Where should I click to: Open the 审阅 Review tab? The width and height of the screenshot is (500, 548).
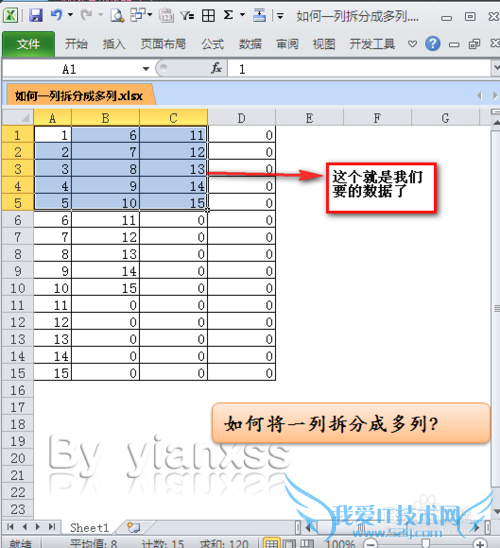[x=287, y=44]
